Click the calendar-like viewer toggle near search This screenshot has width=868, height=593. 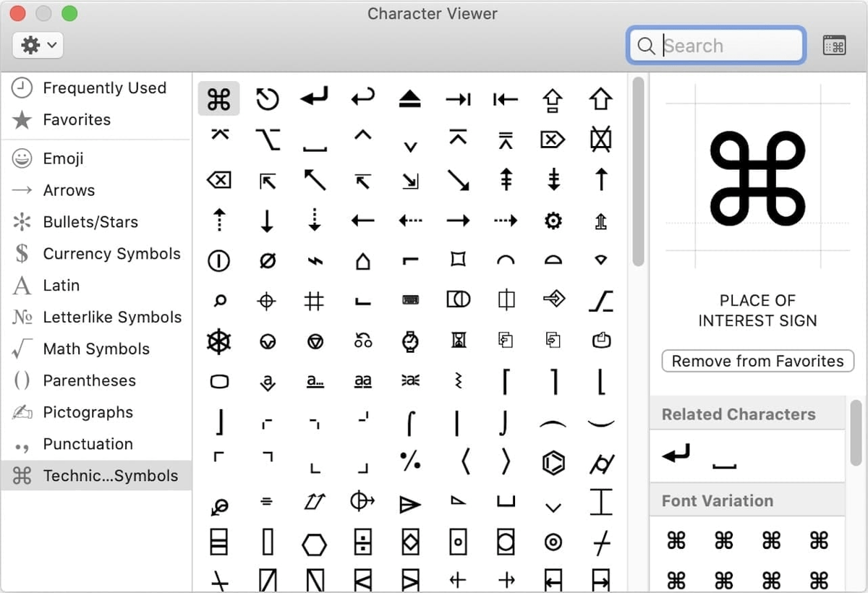click(x=834, y=45)
